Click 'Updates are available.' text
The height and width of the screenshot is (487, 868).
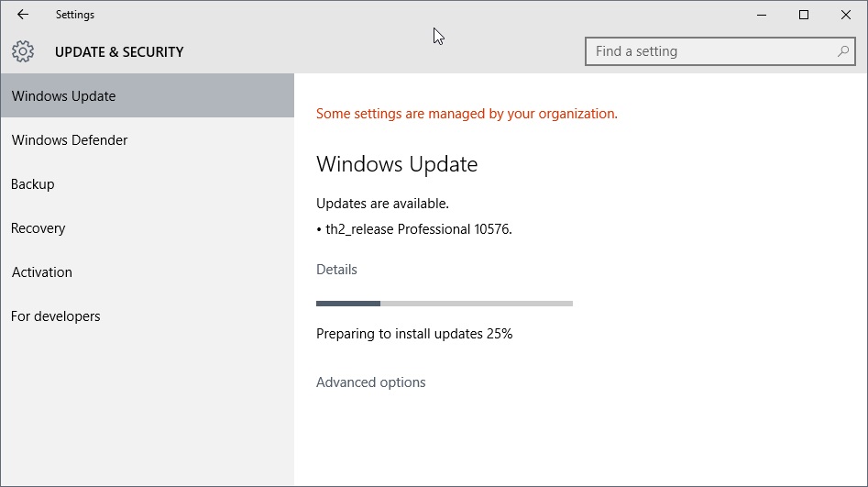click(382, 204)
